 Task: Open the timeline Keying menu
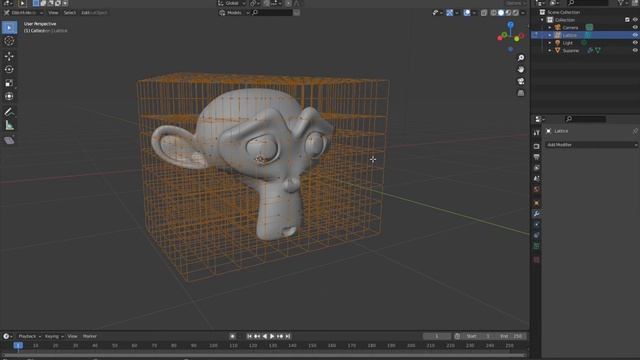(x=53, y=336)
